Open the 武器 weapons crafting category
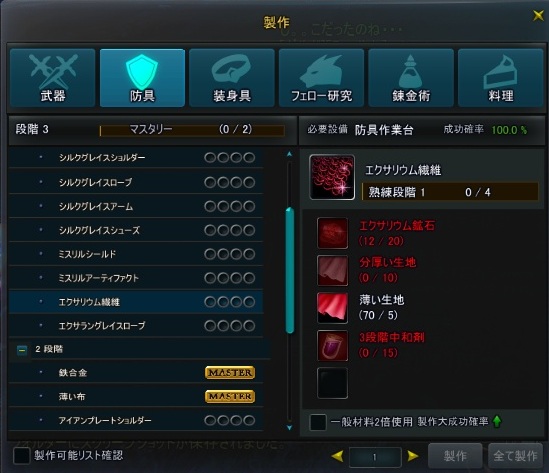 pos(53,78)
